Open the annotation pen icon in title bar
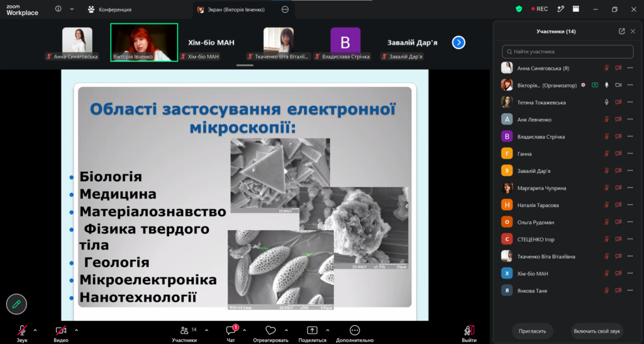 560,9
